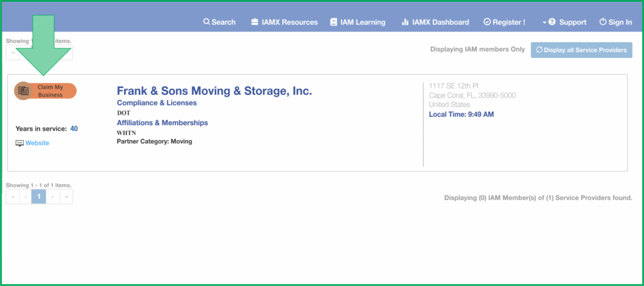Image resolution: width=644 pixels, height=286 pixels.
Task: Click United States in the address
Action: (x=449, y=104)
